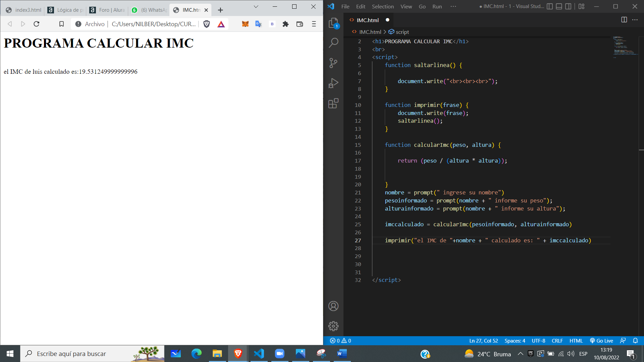644x362 pixels.
Task: Open the Brave main hamburger menu
Action: point(314,24)
